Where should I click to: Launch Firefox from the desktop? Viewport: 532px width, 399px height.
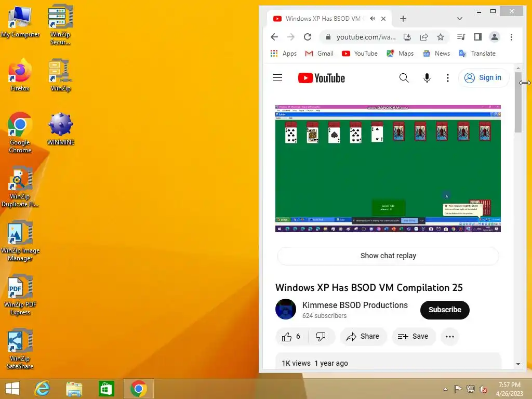(x=20, y=75)
